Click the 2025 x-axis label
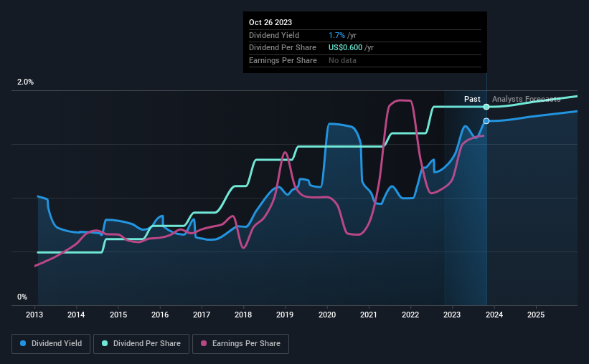589x364 pixels. point(536,315)
